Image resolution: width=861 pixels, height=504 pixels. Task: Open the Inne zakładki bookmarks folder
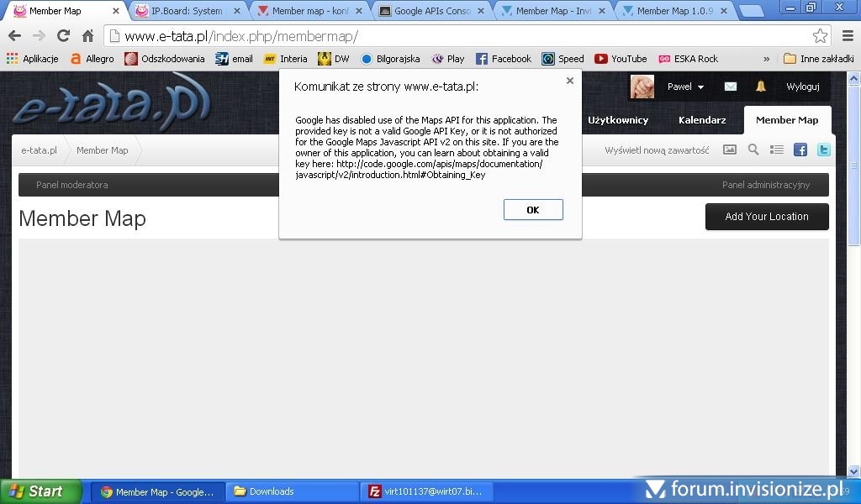tap(818, 59)
